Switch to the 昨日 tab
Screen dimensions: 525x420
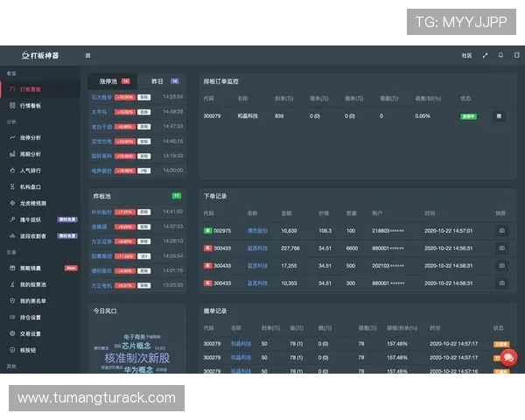[x=158, y=80]
